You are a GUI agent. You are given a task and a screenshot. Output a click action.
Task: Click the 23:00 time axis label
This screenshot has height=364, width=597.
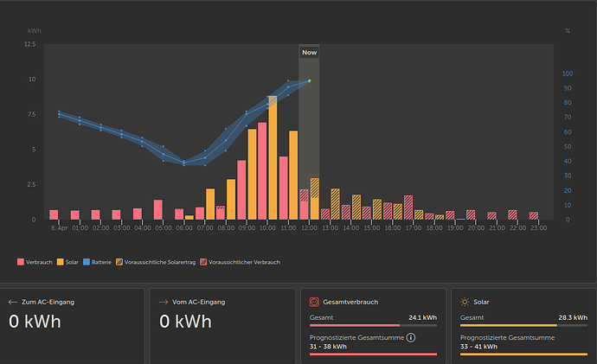(x=539, y=228)
